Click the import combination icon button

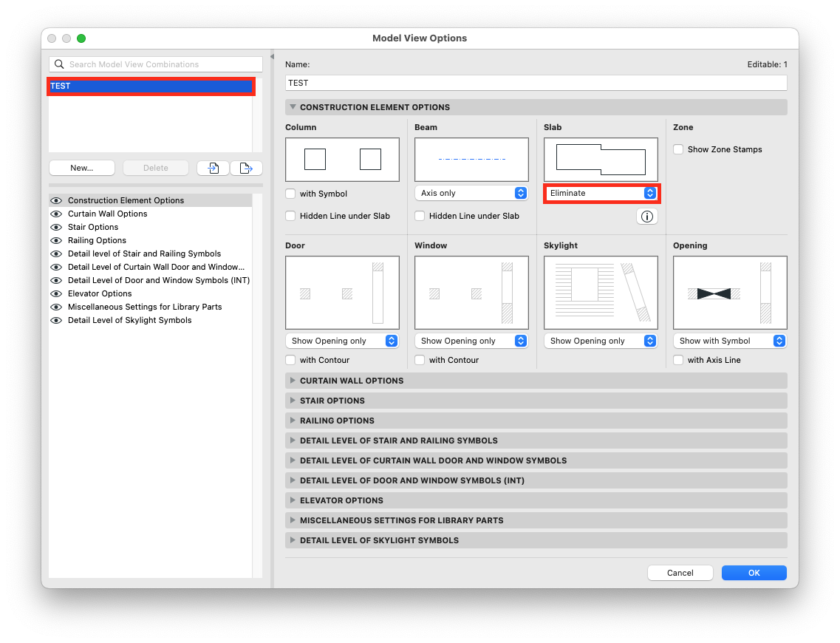click(x=213, y=168)
